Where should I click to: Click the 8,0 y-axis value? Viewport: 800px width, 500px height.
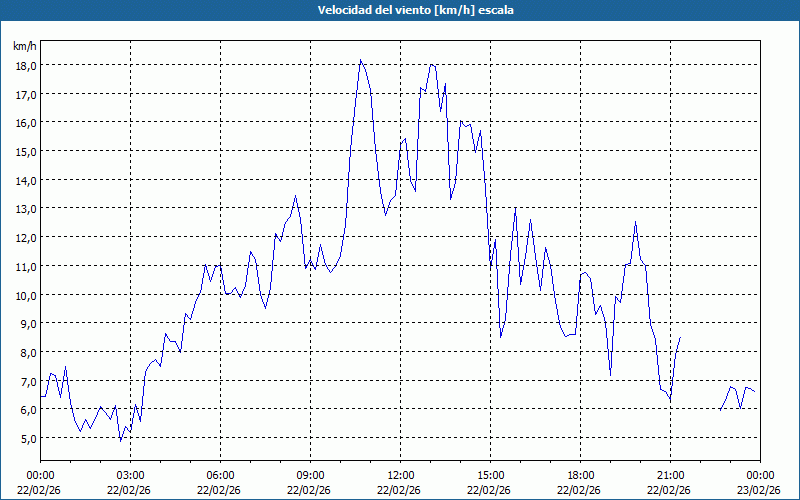click(28, 353)
